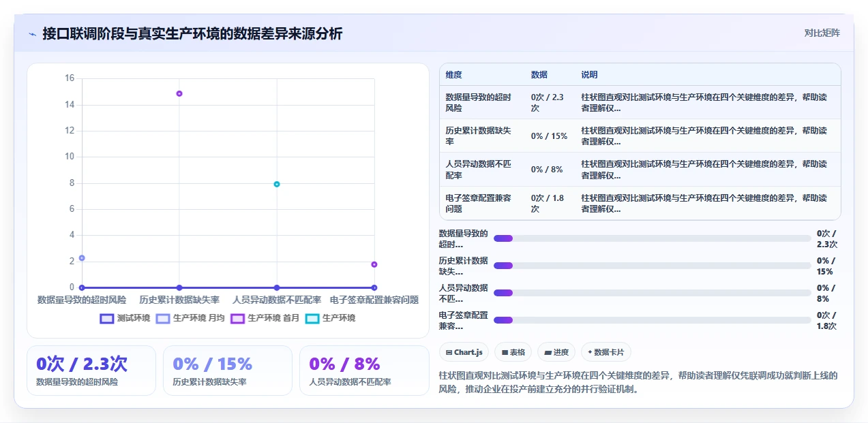Click the 电子签章配置兼容… progress bar
Screen dimensions: 868x423
pos(653,320)
